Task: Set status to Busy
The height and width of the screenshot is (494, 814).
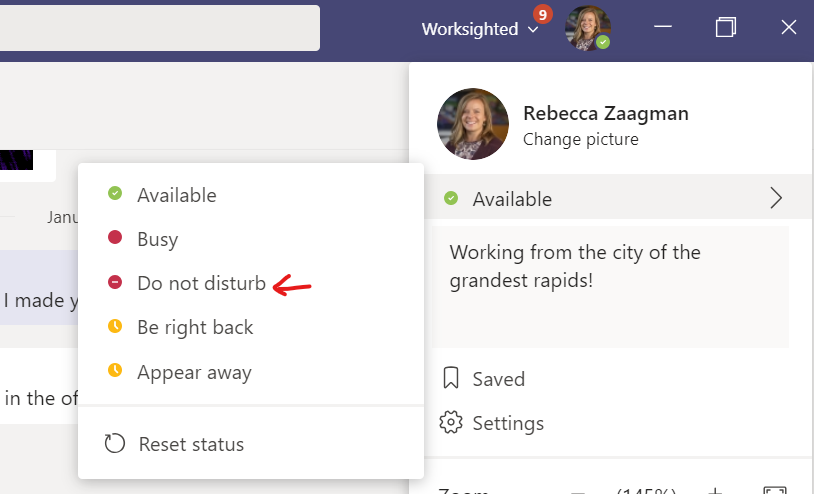Action: (251, 239)
